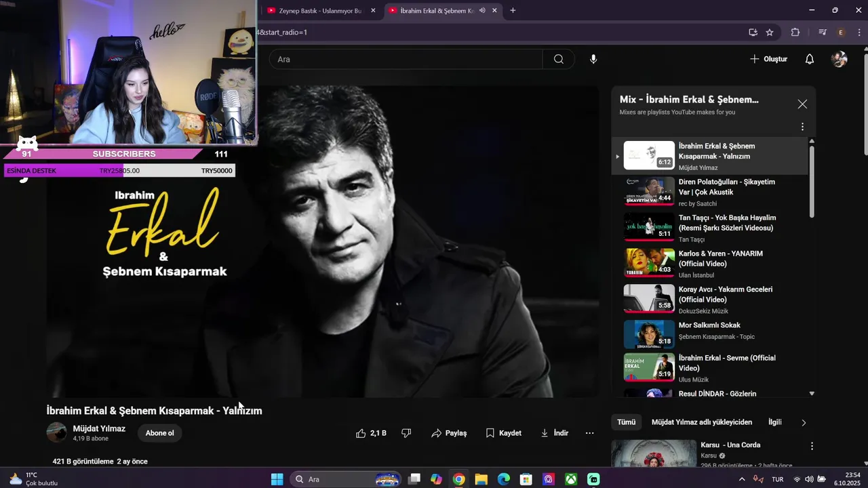Start voice search with the microphone icon
The image size is (868, 488).
(x=593, y=59)
